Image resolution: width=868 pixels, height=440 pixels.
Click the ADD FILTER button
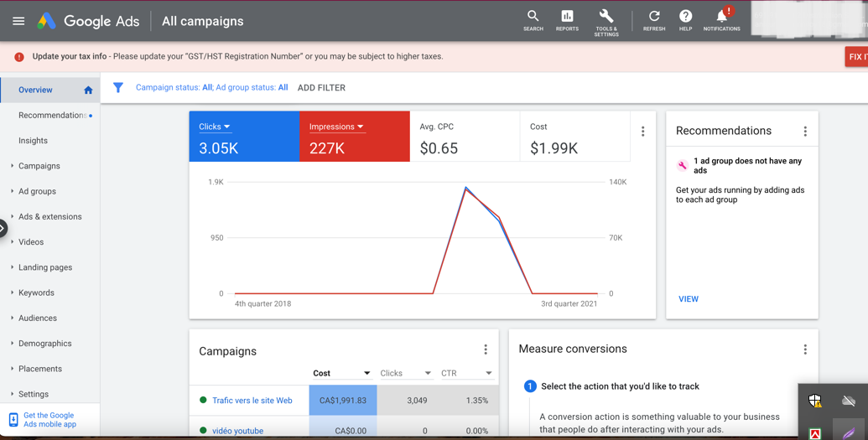(321, 87)
